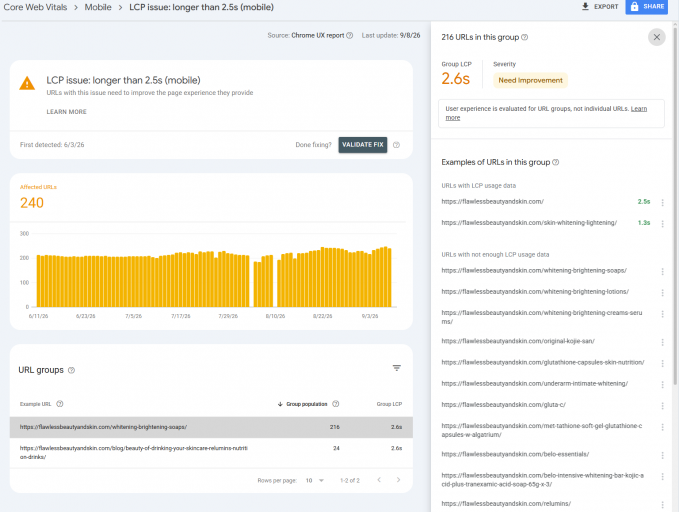Select the blog relumins nutrition drinks row
The width and height of the screenshot is (679, 512).
coord(211,453)
